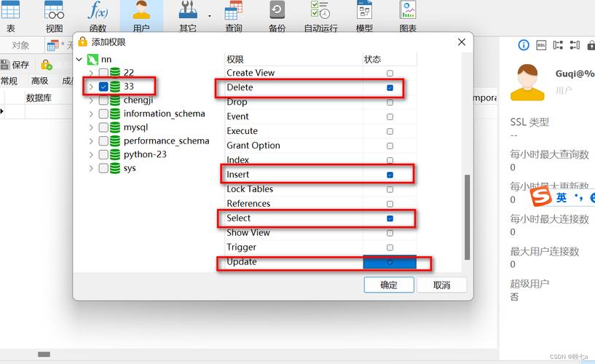Check the sys database checkbox
Screen dimensions: 595x364
tap(103, 168)
